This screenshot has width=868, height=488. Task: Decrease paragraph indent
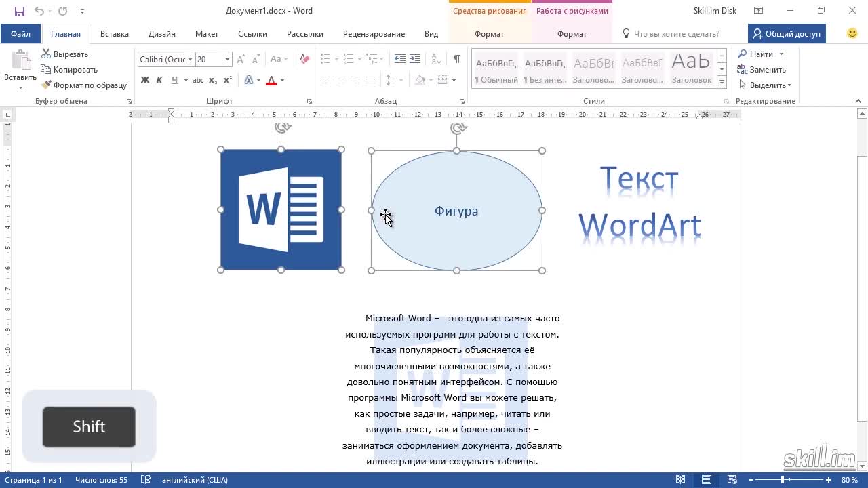pyautogui.click(x=400, y=60)
